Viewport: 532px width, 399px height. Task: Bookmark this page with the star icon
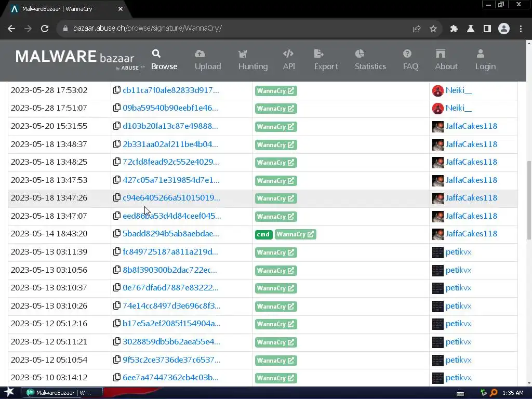(433, 29)
